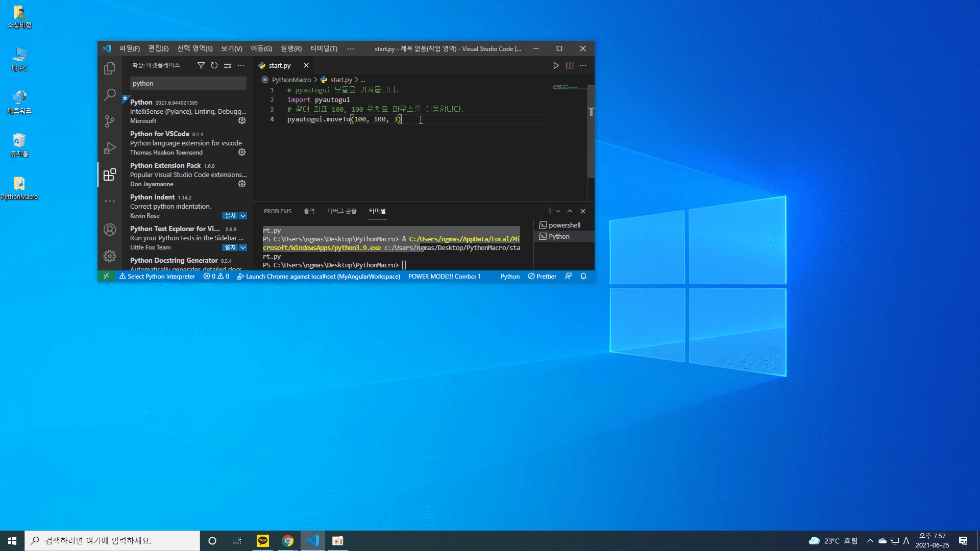This screenshot has width=980, height=551.
Task: Open the Source Control view
Action: point(109,121)
